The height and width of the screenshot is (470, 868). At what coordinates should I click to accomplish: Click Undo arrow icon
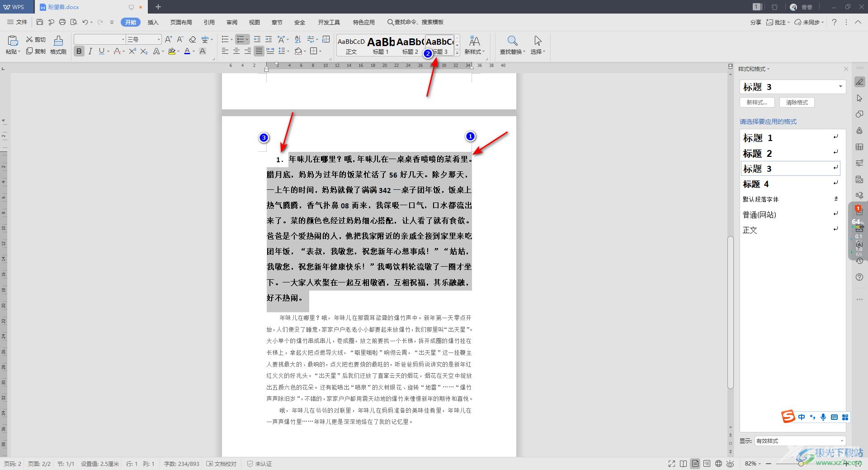tap(85, 22)
